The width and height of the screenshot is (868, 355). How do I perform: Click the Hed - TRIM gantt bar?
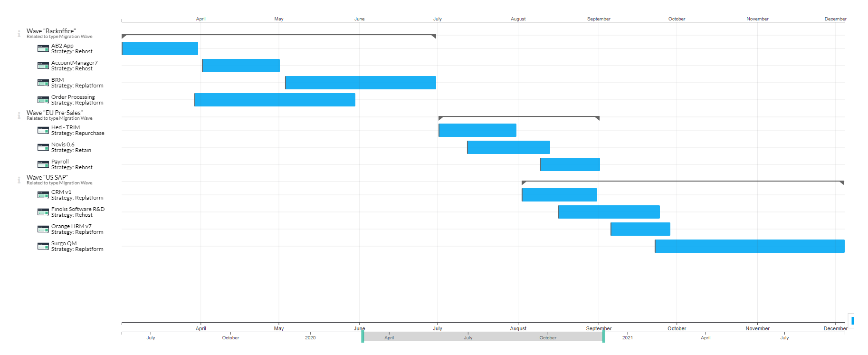[477, 130]
